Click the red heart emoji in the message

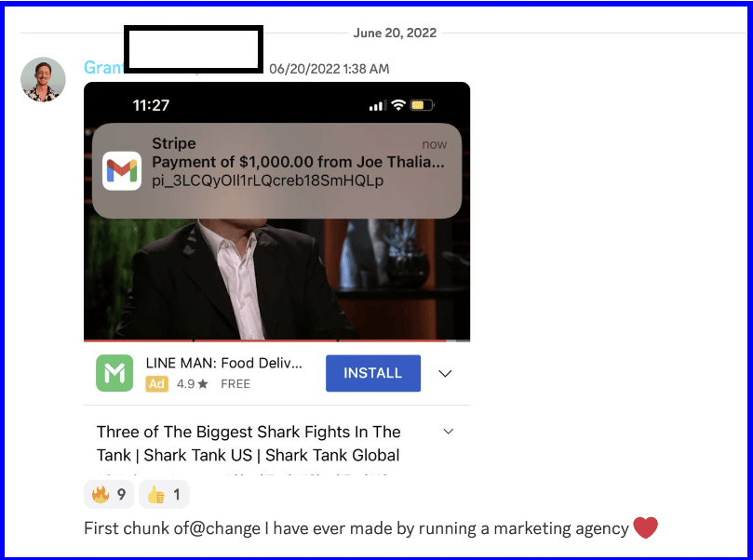point(645,527)
